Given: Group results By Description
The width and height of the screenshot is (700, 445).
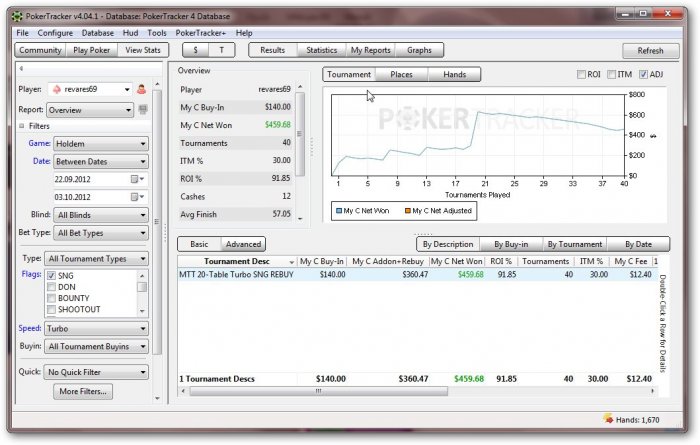Looking at the screenshot, I should [x=448, y=244].
